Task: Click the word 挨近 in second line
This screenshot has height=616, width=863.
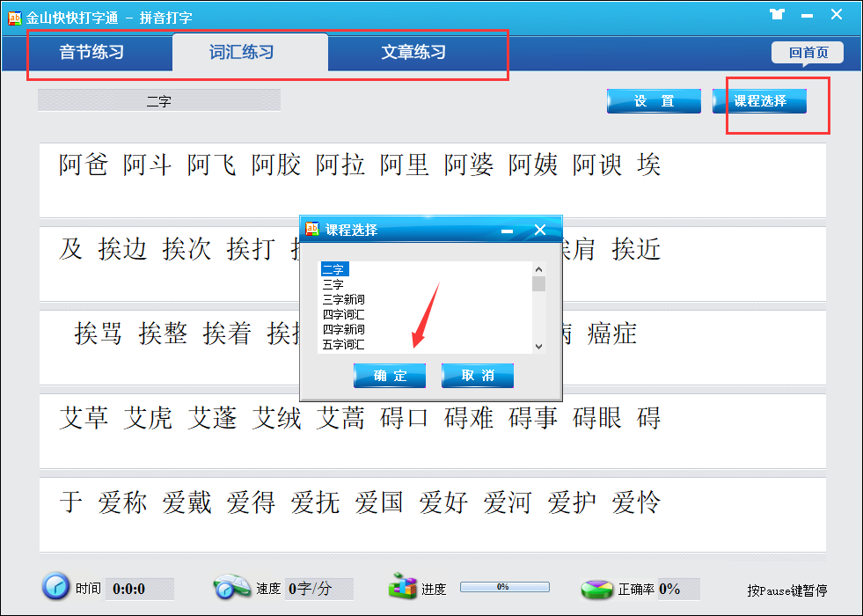Action: 636,249
